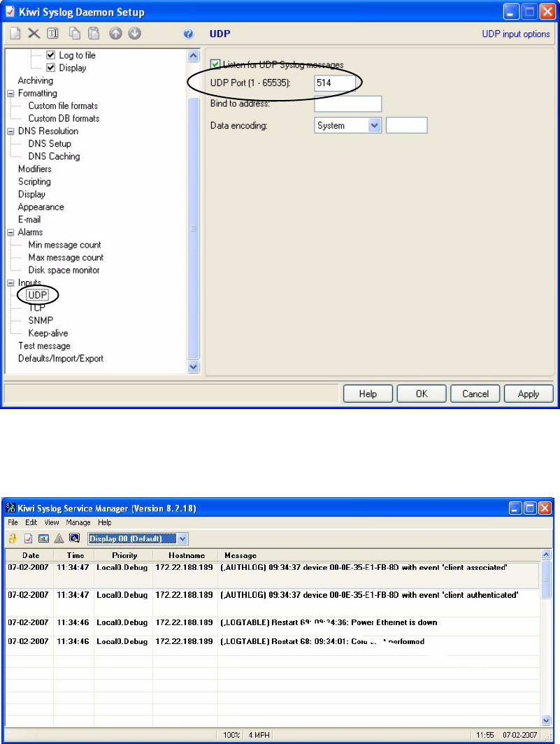560x744 pixels.
Task: Select Modifiers in the setup tree
Action: 35,169
